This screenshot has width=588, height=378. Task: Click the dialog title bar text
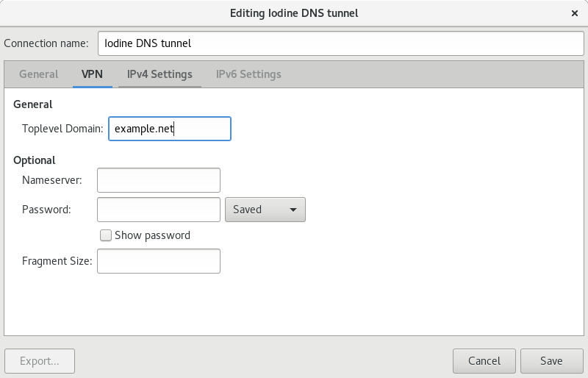[x=294, y=13]
